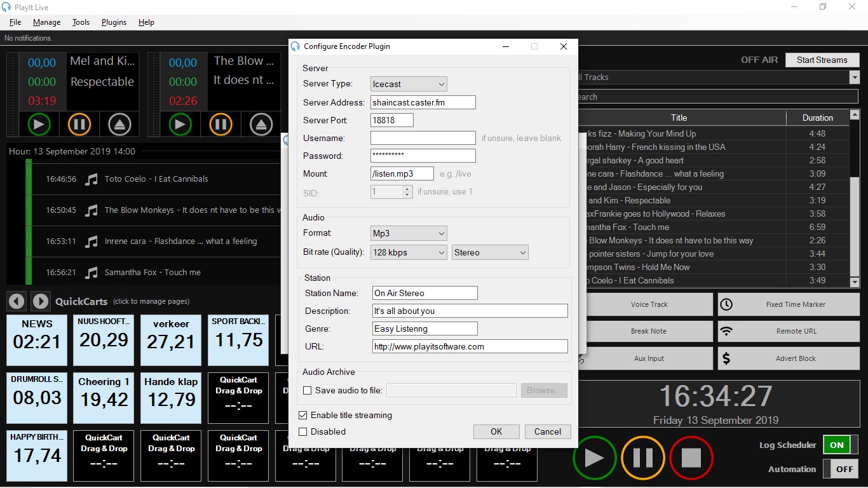Cancel the encoder configuration dialog
Viewport: 868px width, 488px height.
(548, 432)
